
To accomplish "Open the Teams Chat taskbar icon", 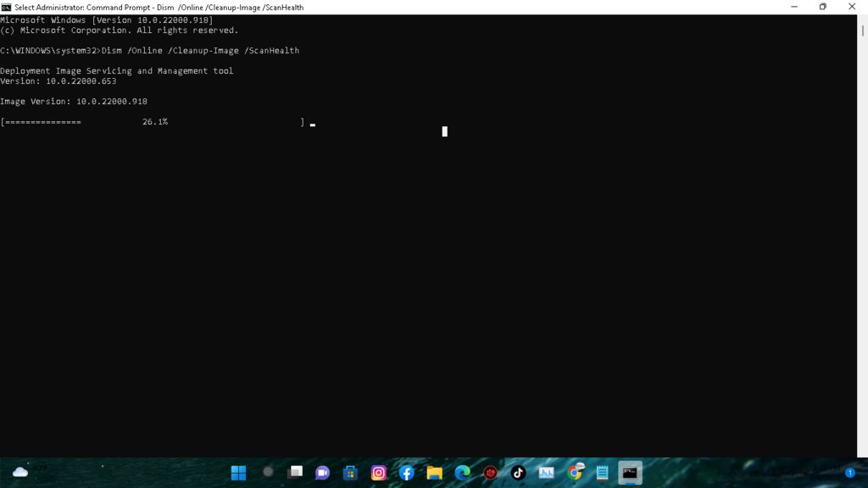I will pyautogui.click(x=322, y=473).
